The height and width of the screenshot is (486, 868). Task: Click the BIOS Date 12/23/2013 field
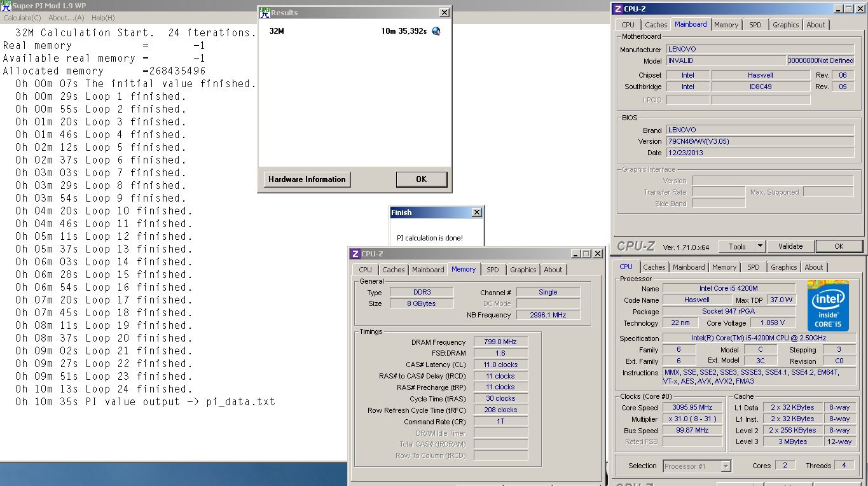tap(760, 153)
